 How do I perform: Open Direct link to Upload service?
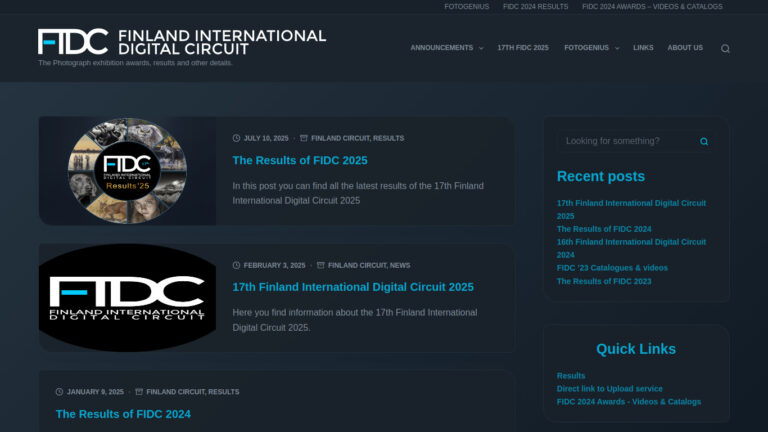(609, 389)
